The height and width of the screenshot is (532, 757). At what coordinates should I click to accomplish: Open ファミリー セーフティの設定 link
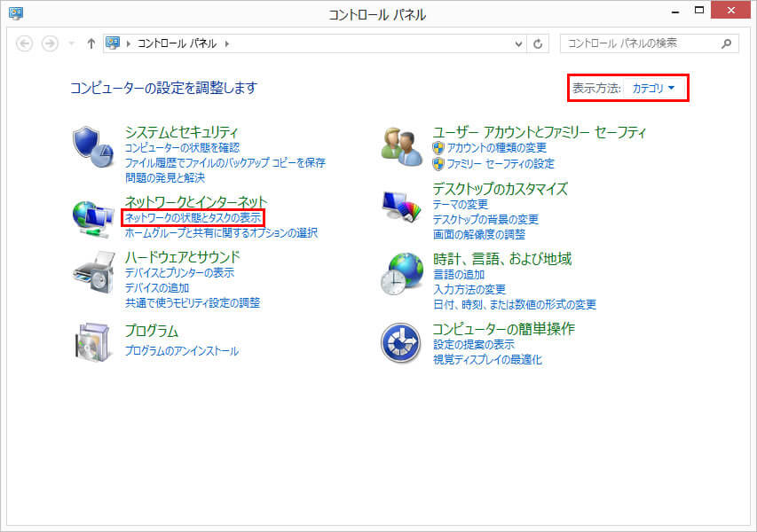click(x=501, y=164)
